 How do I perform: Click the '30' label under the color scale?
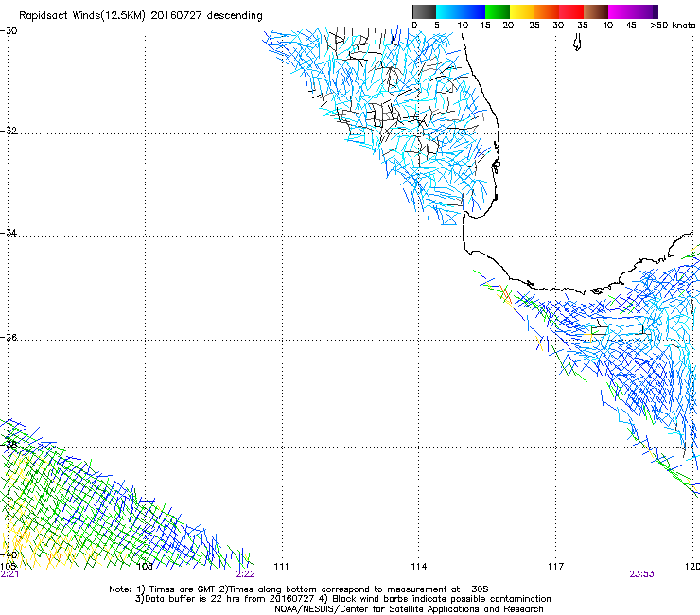558,26
